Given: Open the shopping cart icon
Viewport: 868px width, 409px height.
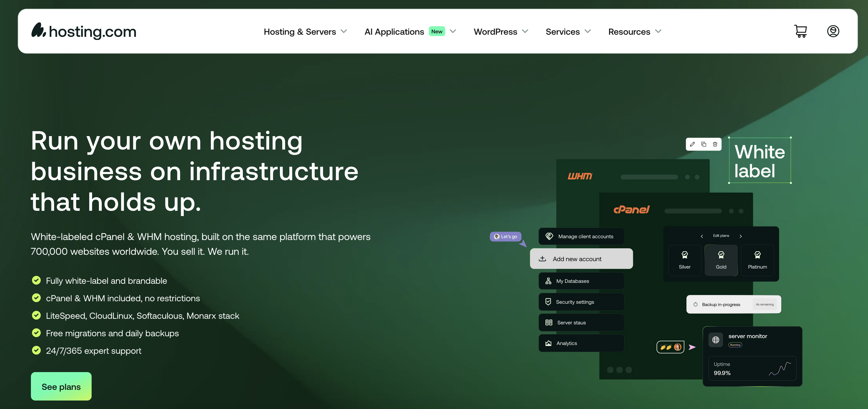Looking at the screenshot, I should click(x=800, y=31).
